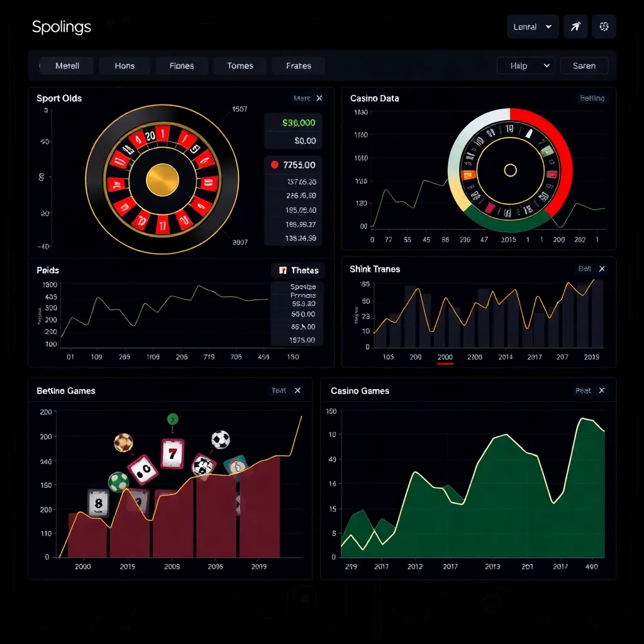Switch to the Hons tab
Image resolution: width=644 pixels, height=644 pixels.
tap(125, 65)
